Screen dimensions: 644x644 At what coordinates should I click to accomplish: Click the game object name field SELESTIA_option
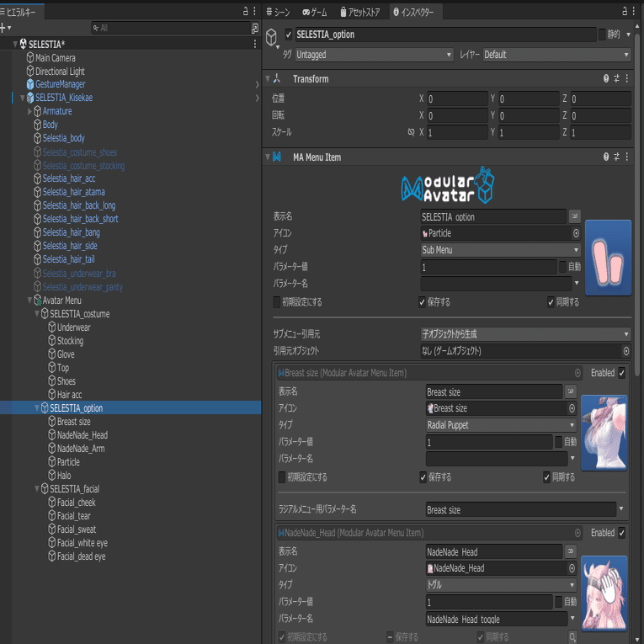coord(445,35)
